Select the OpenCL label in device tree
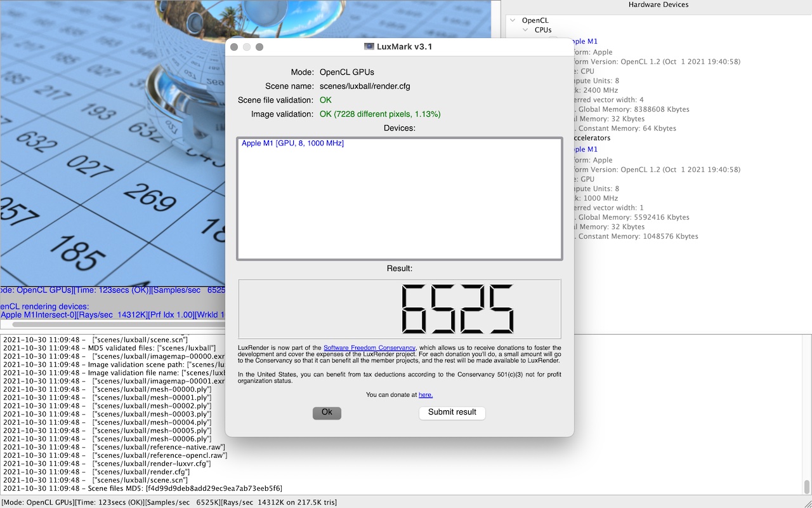 535,20
